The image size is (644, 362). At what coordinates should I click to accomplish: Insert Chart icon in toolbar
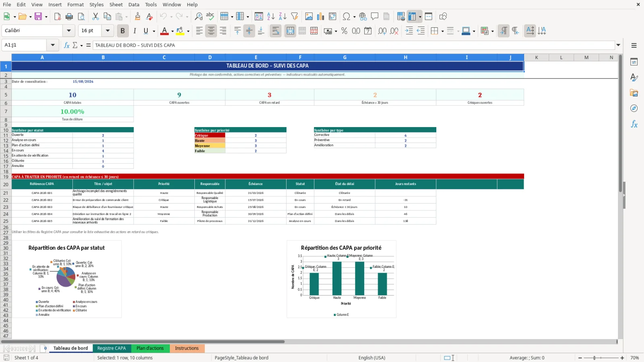click(x=321, y=16)
